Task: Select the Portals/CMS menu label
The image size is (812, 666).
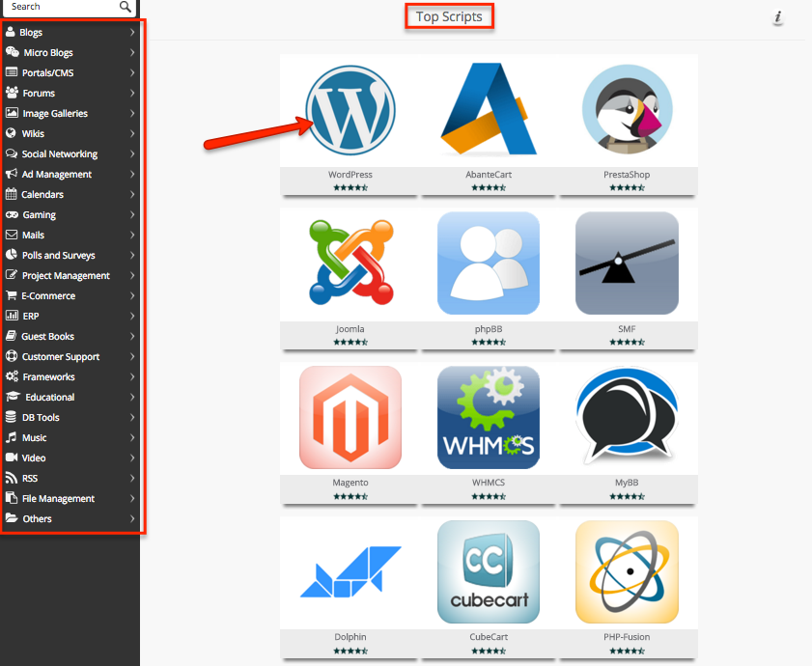Action: [47, 73]
